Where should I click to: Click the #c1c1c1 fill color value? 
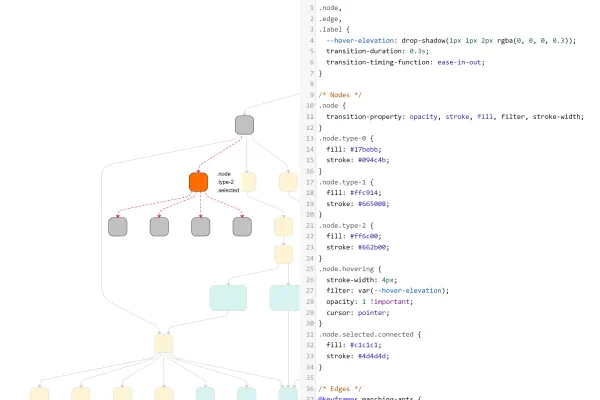click(x=364, y=345)
